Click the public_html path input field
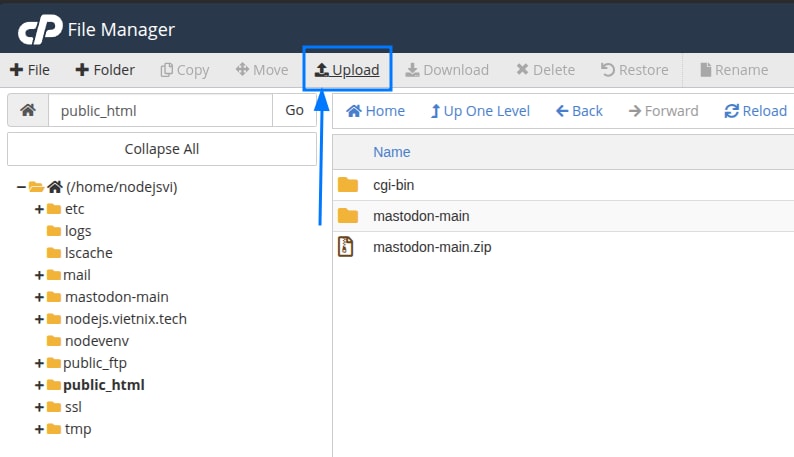Viewport: 794px width, 457px height. (x=160, y=110)
